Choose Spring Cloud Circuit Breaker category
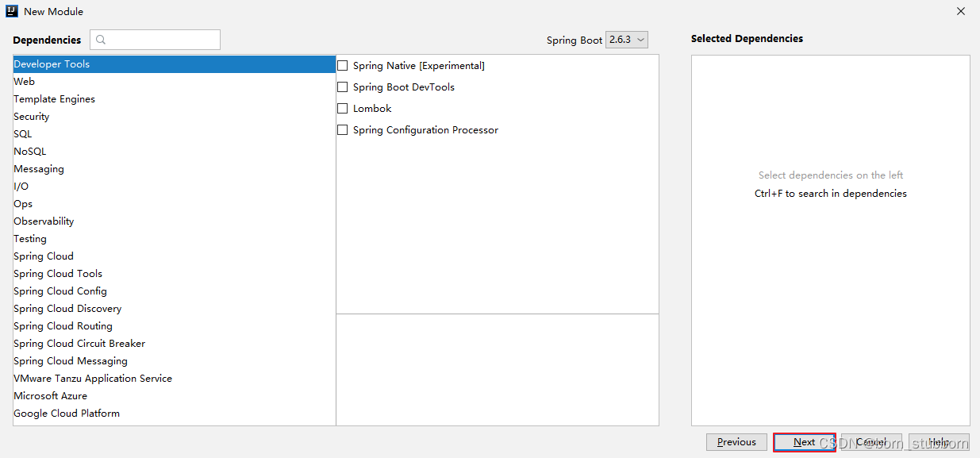This screenshot has height=458, width=980. pyautogui.click(x=175, y=344)
